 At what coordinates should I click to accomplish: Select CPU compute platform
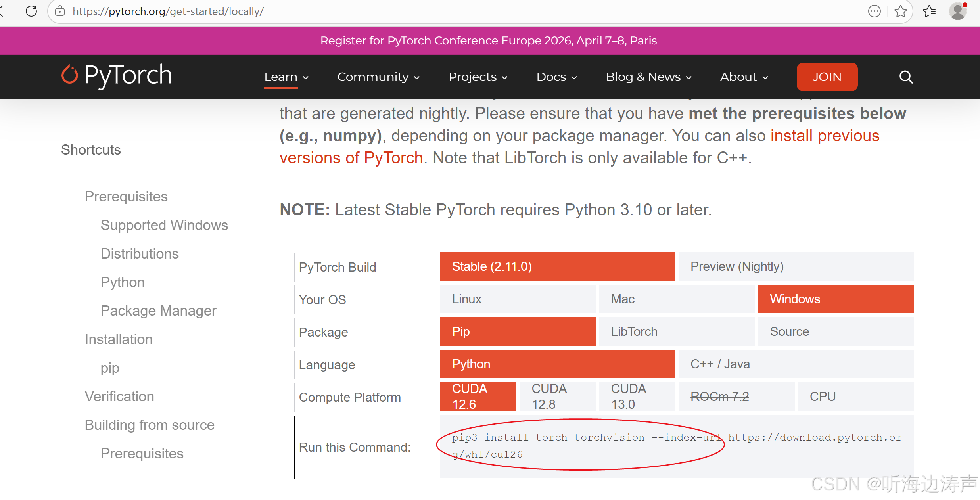(x=856, y=397)
